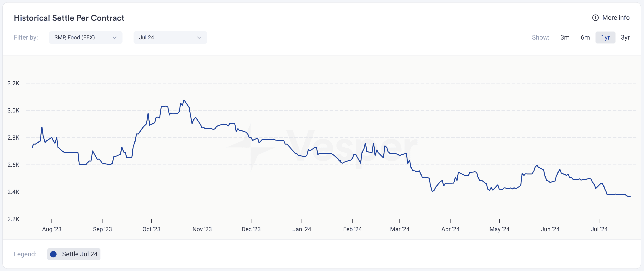Viewport: 644px width, 271px height.
Task: Select the 1yr time range
Action: tap(605, 37)
